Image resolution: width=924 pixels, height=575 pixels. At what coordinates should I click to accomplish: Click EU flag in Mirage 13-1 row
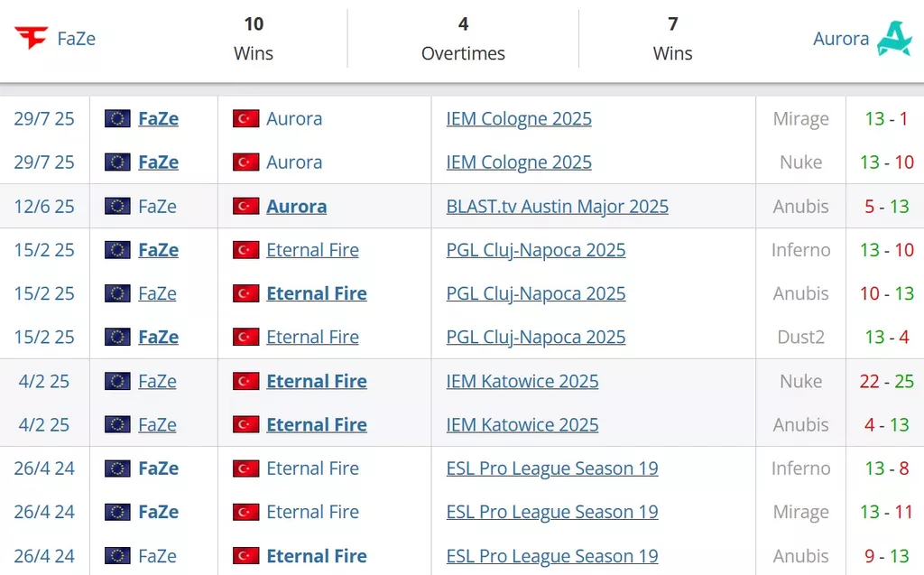pyautogui.click(x=117, y=118)
